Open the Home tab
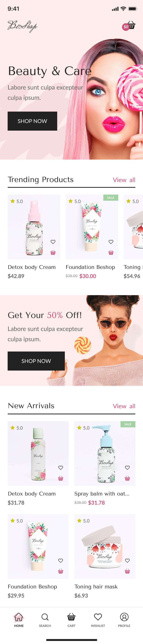Image resolution: width=143 pixels, height=644 pixels. coord(19,620)
